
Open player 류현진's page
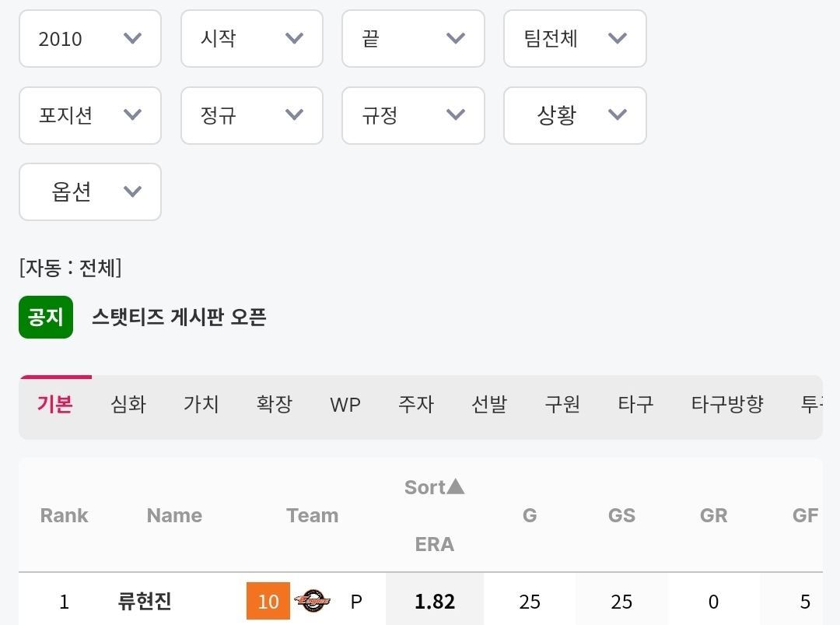pyautogui.click(x=145, y=602)
